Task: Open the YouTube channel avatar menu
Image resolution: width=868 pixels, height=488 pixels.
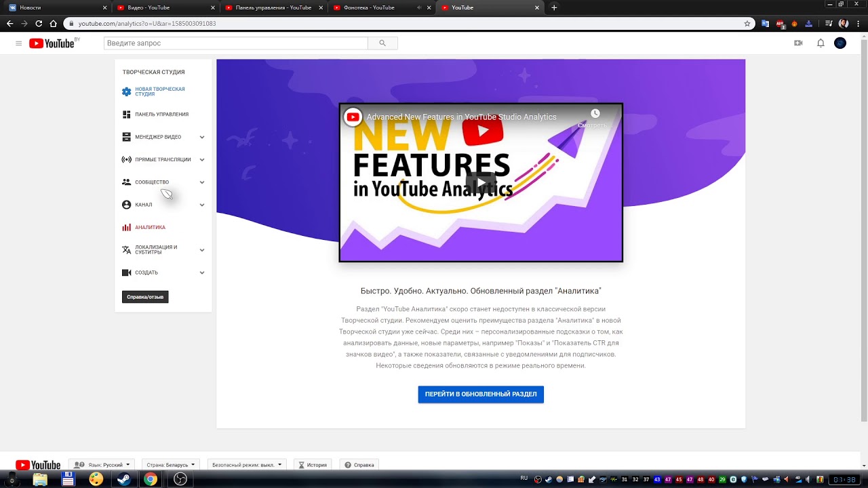Action: click(x=840, y=43)
